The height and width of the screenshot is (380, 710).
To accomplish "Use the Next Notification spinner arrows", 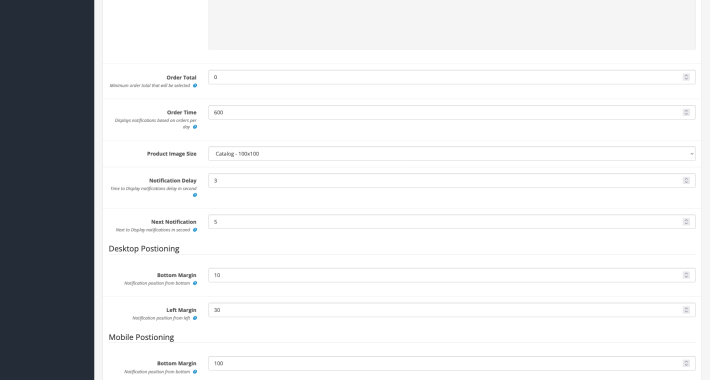I will [x=686, y=222].
